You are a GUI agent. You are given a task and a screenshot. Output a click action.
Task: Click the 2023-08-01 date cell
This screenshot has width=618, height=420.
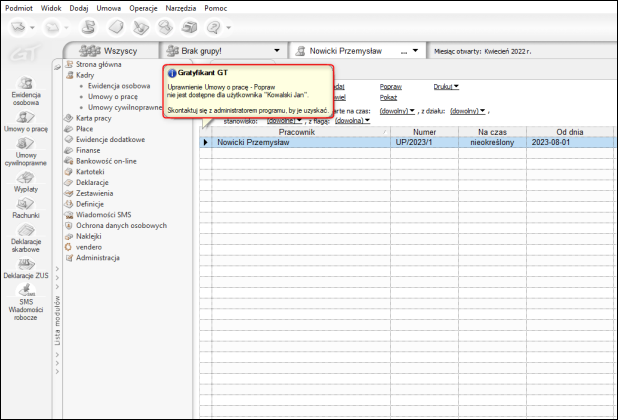coord(570,142)
